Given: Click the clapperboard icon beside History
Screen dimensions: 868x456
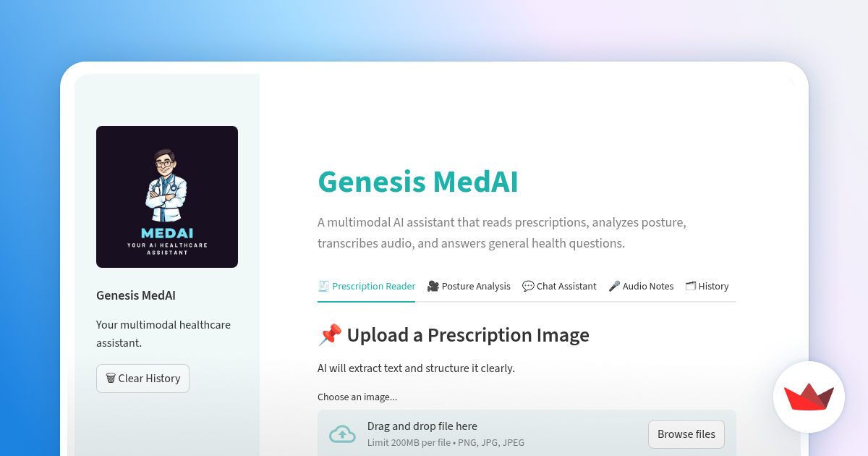Looking at the screenshot, I should click(689, 286).
